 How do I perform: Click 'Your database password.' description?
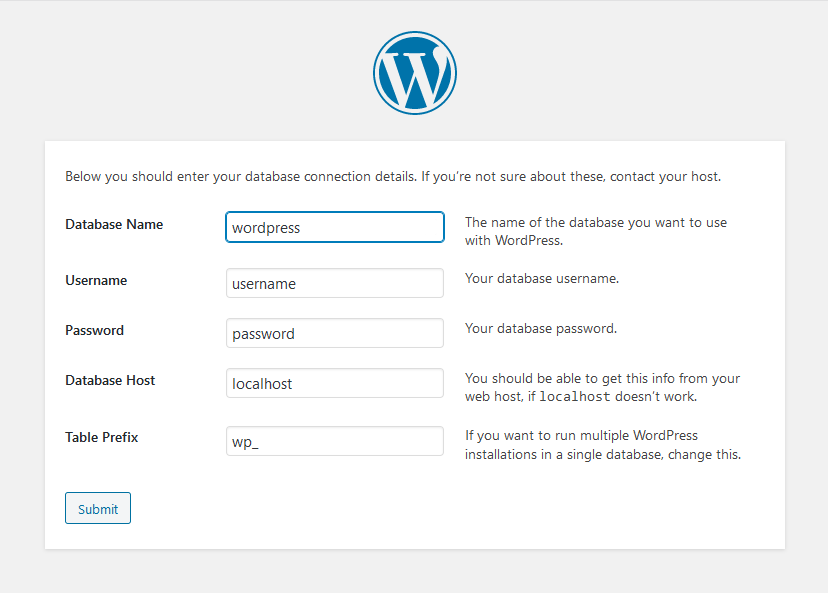coord(541,328)
